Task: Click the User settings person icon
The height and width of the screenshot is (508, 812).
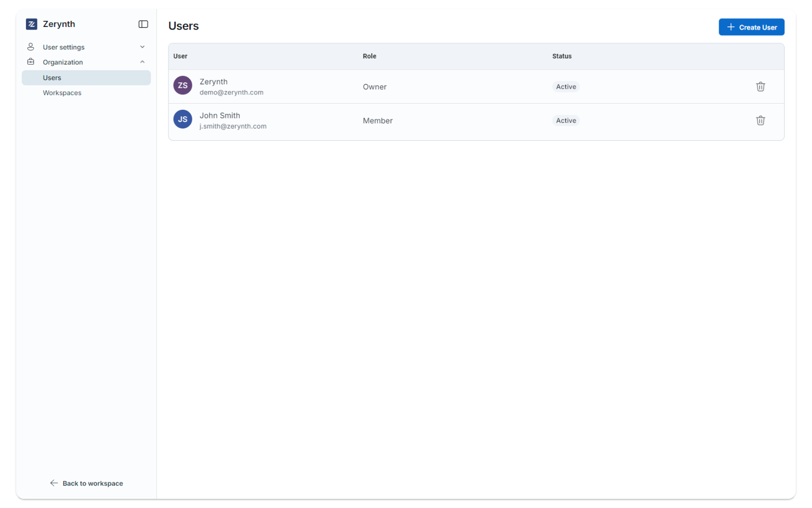Action: coord(30,47)
